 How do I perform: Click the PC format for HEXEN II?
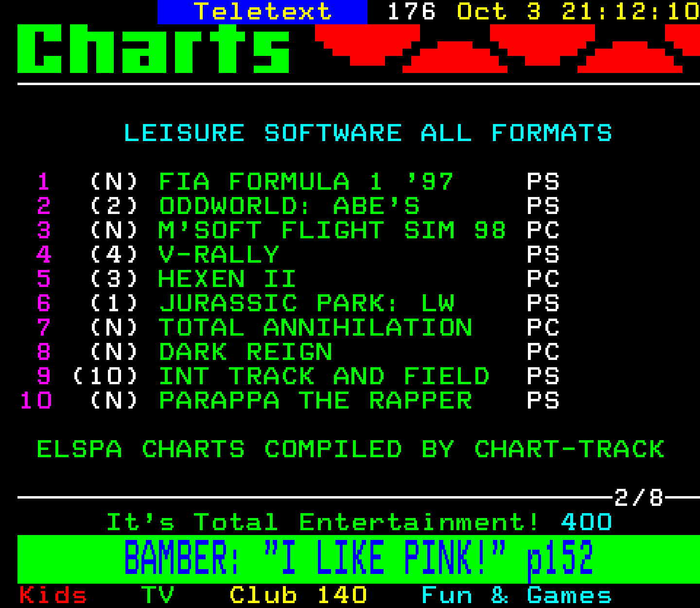coord(543,279)
